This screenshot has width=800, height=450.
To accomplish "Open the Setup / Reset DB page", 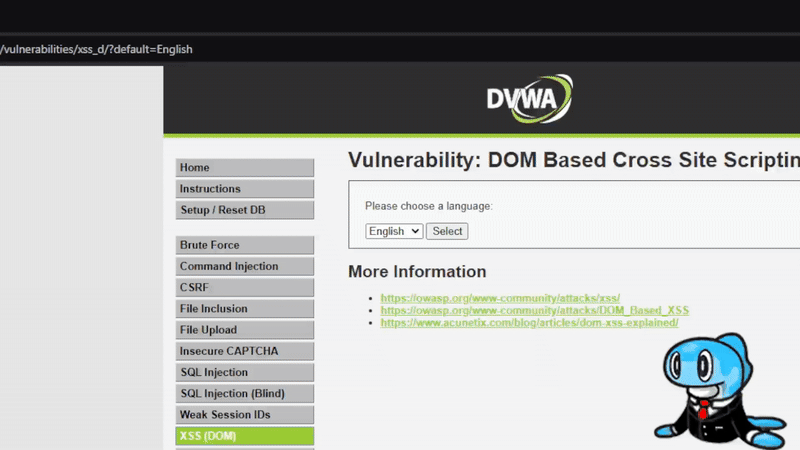I will [x=245, y=210].
